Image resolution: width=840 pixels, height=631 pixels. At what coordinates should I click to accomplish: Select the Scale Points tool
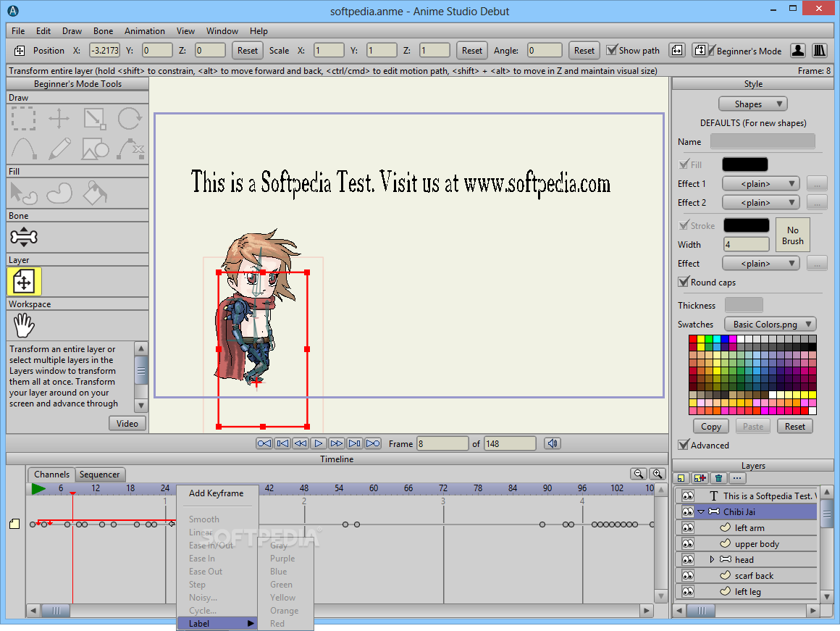[x=95, y=119]
